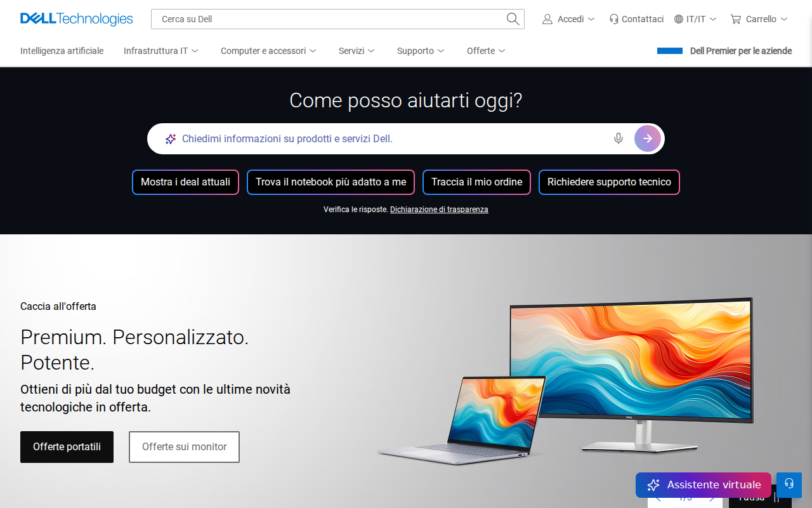Open the Offerte menu

click(x=486, y=51)
